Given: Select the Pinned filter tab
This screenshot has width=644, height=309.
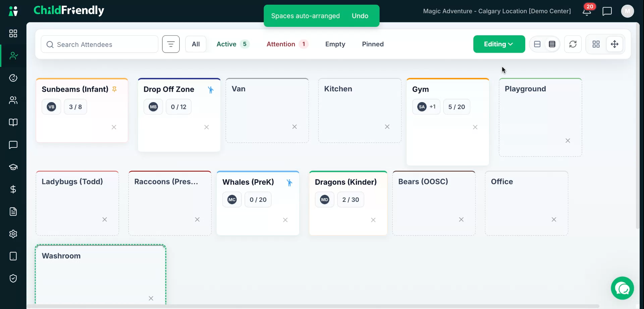Looking at the screenshot, I should (x=373, y=44).
